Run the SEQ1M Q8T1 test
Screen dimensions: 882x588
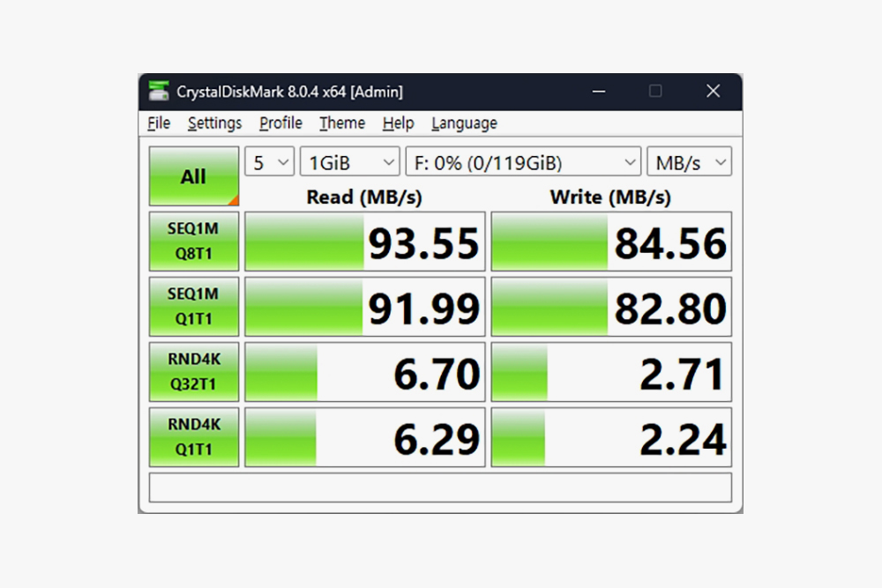tap(194, 242)
